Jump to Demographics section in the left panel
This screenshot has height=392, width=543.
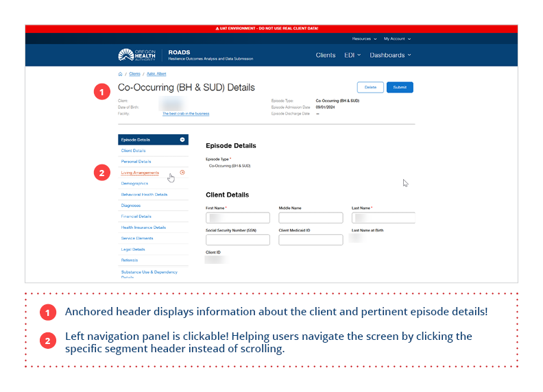pos(134,184)
